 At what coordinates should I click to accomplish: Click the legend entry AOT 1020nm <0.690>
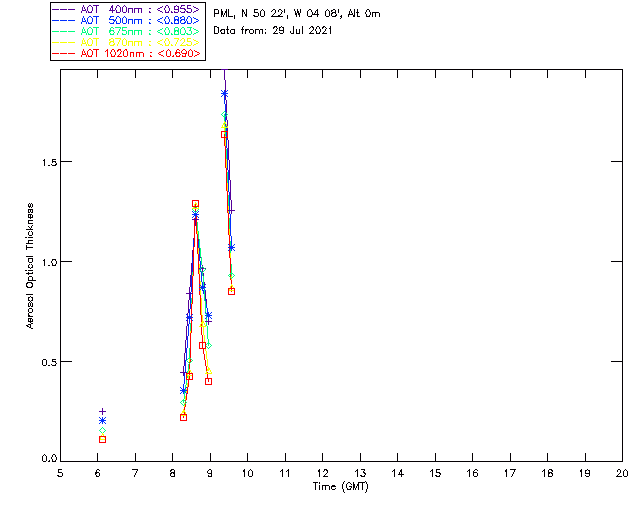[x=127, y=53]
